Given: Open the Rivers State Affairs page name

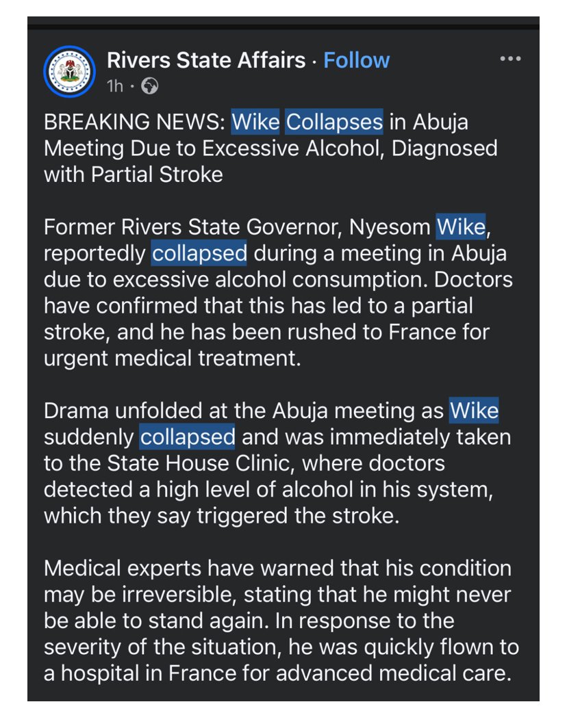Looking at the screenshot, I should tap(205, 60).
